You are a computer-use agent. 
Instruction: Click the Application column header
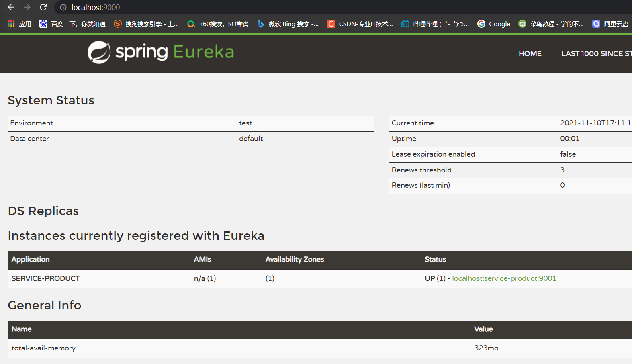(31, 260)
